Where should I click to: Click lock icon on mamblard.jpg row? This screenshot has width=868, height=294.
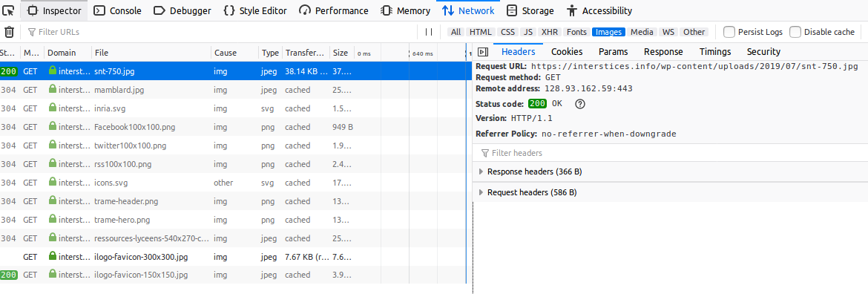tap(53, 89)
